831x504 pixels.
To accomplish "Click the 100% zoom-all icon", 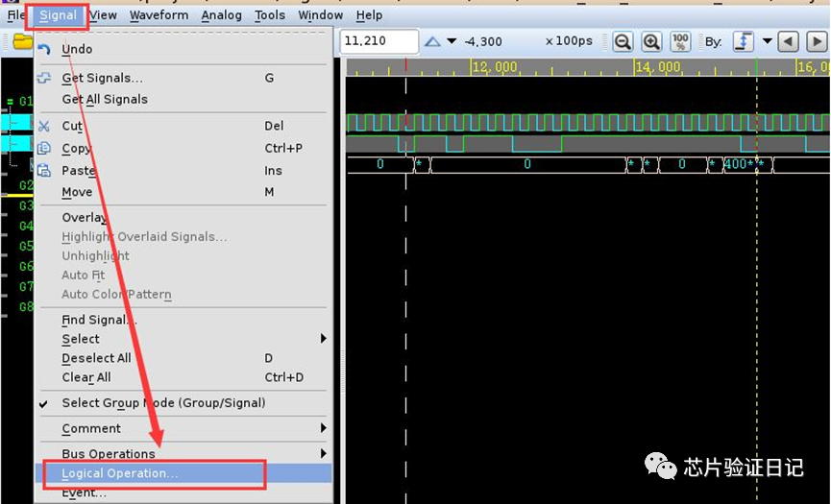I will (x=680, y=41).
